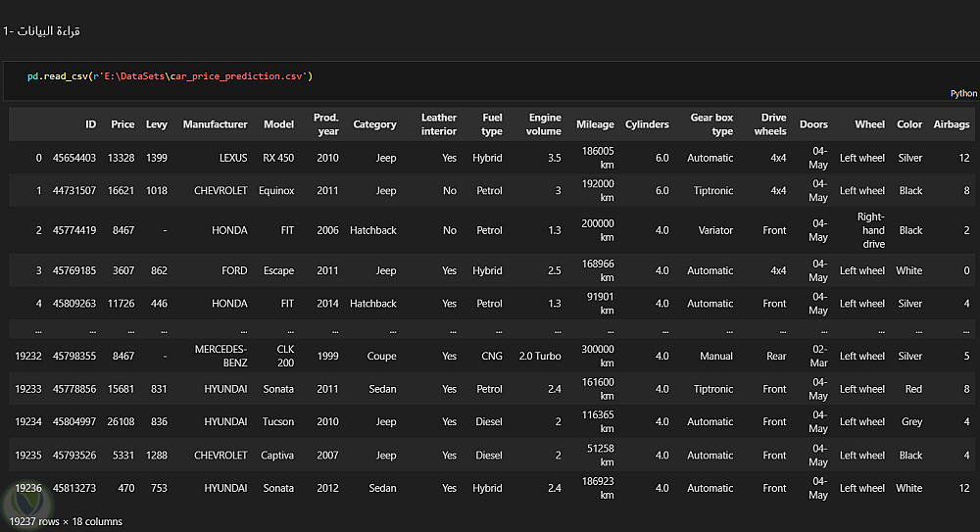Click the FORD manufacturer cell
The height and width of the screenshot is (532, 980).
coord(234,270)
